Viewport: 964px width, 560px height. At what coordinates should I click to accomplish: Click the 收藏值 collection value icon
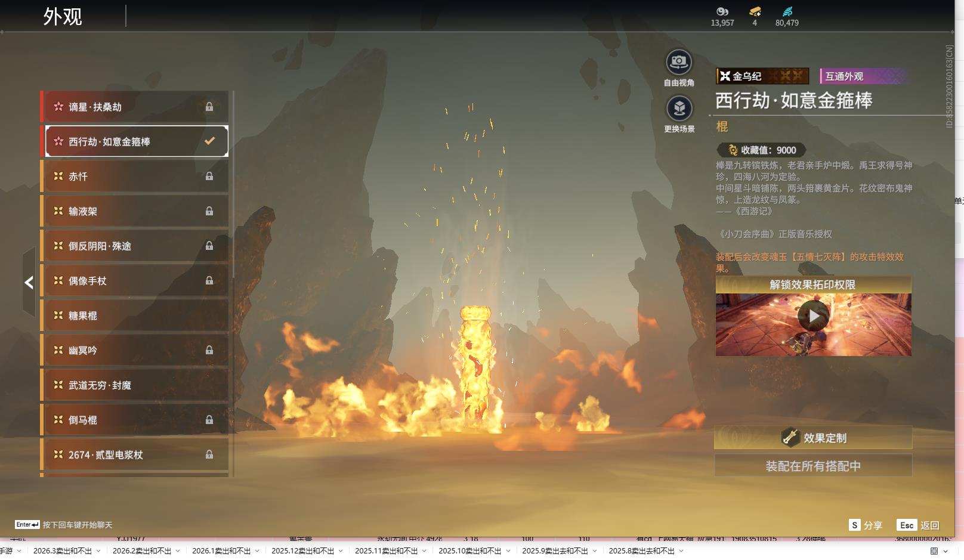(x=733, y=150)
